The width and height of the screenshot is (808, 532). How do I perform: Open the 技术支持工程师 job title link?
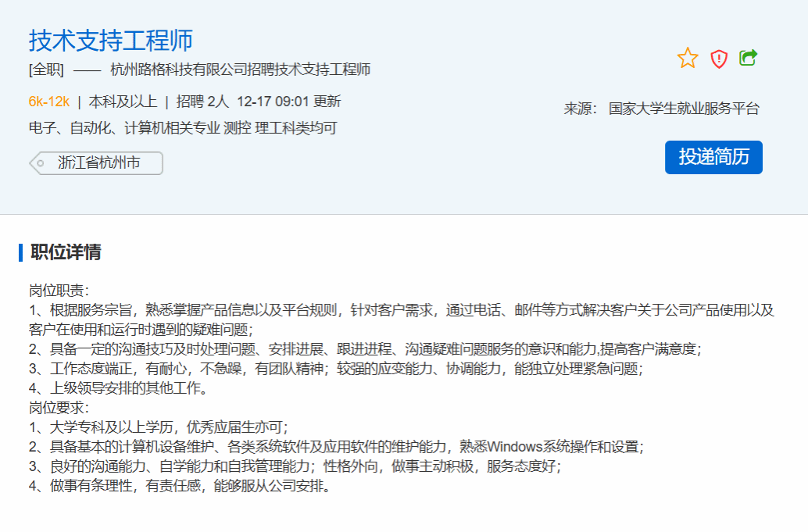[x=111, y=40]
